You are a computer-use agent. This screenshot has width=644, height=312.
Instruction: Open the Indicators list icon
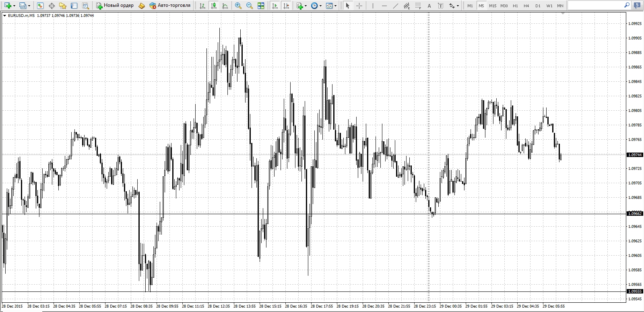tap(299, 6)
